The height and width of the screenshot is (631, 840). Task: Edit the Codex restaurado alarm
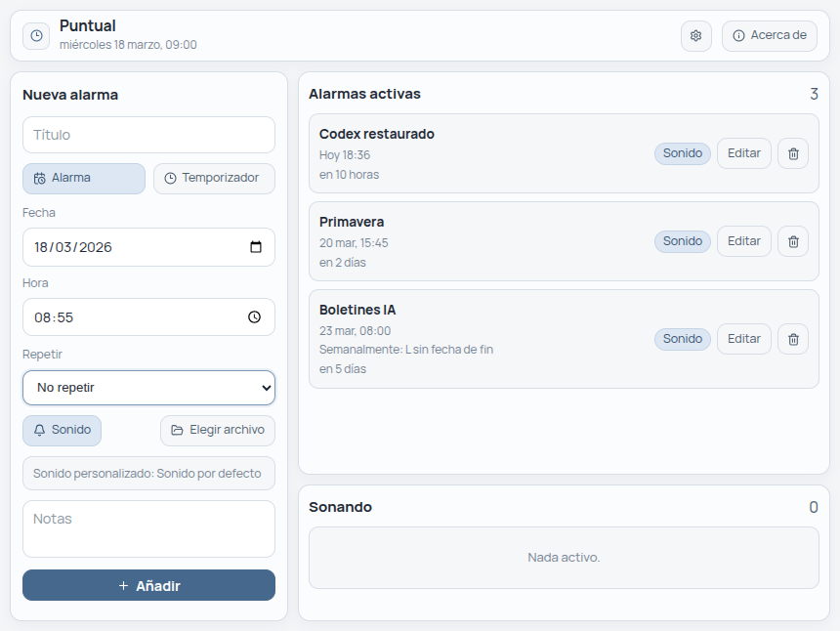pyautogui.click(x=743, y=153)
